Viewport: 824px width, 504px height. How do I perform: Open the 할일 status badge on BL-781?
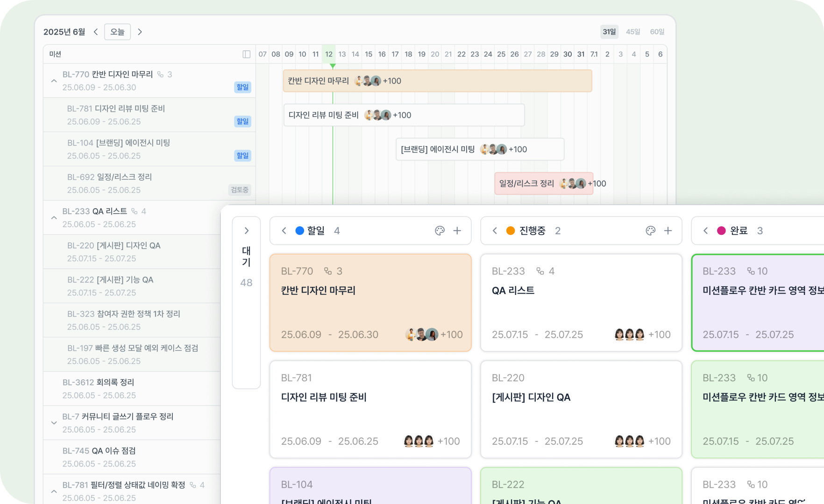point(242,121)
